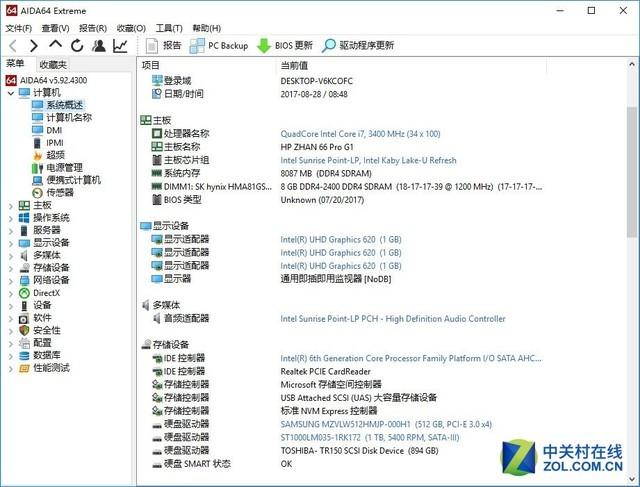Click the forward navigation arrow icon
The image size is (640, 487).
34,46
